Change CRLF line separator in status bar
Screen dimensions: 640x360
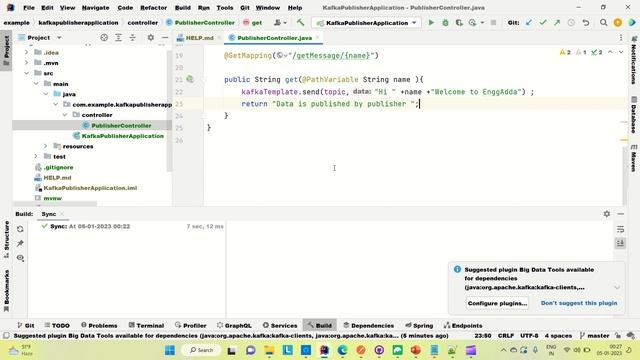506,336
